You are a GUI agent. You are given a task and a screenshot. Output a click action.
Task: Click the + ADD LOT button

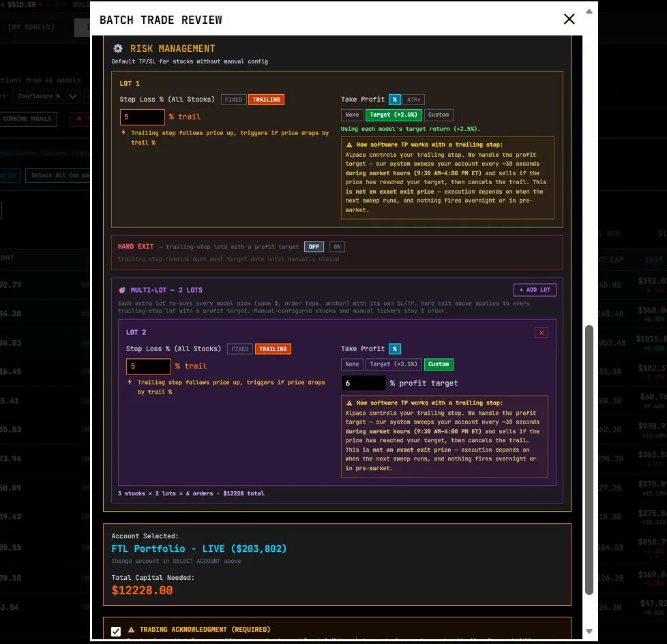(535, 290)
